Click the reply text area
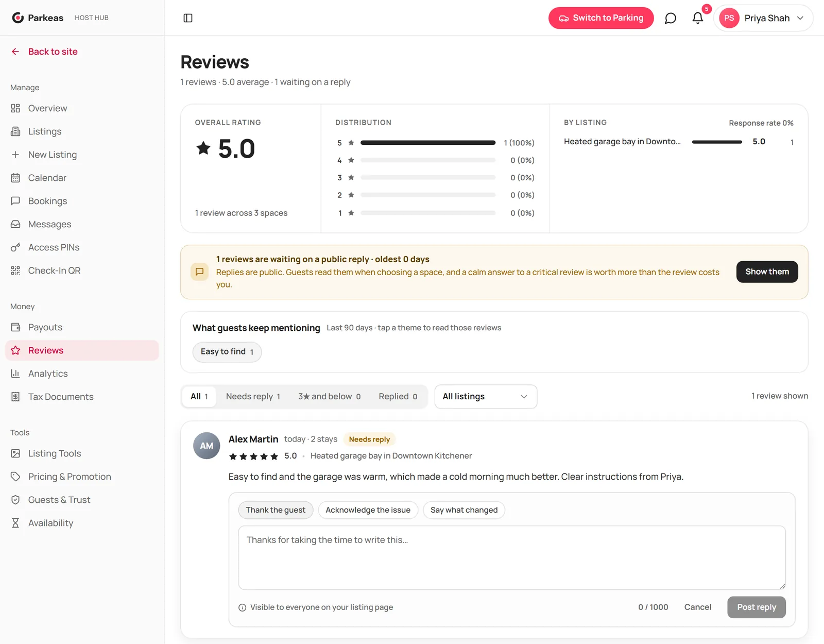 click(x=512, y=557)
